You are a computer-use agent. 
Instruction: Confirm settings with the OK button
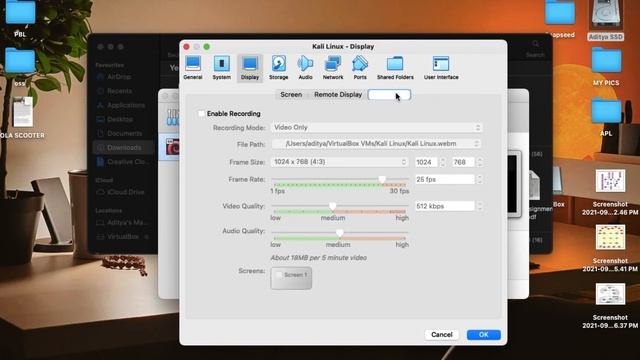coord(484,335)
